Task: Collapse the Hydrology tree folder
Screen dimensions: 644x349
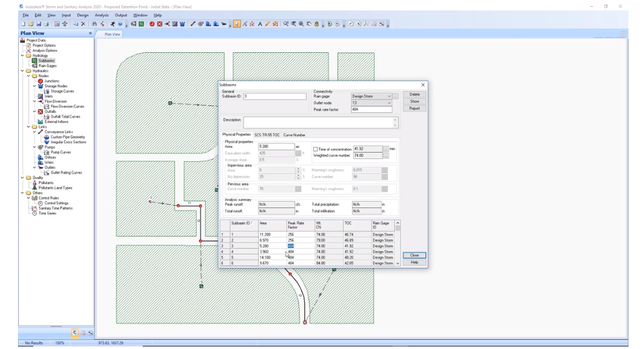Action: pyautogui.click(x=22, y=55)
